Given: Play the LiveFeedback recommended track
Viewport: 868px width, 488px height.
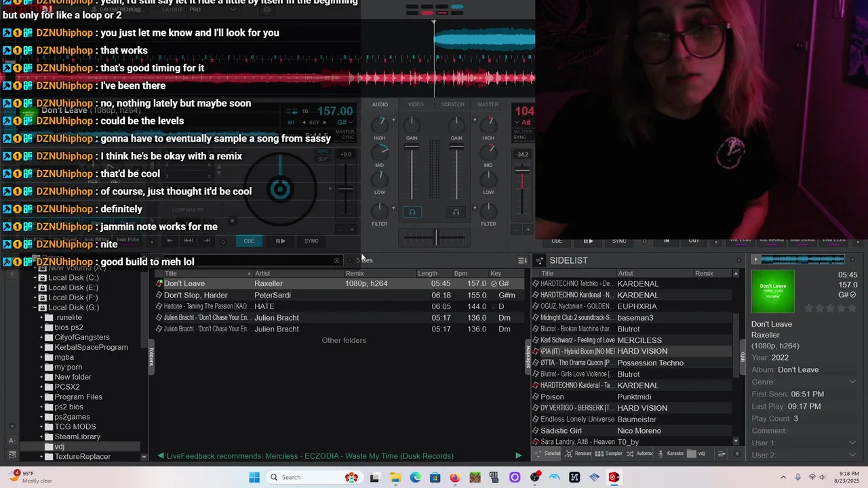Looking at the screenshot, I should tap(519, 456).
